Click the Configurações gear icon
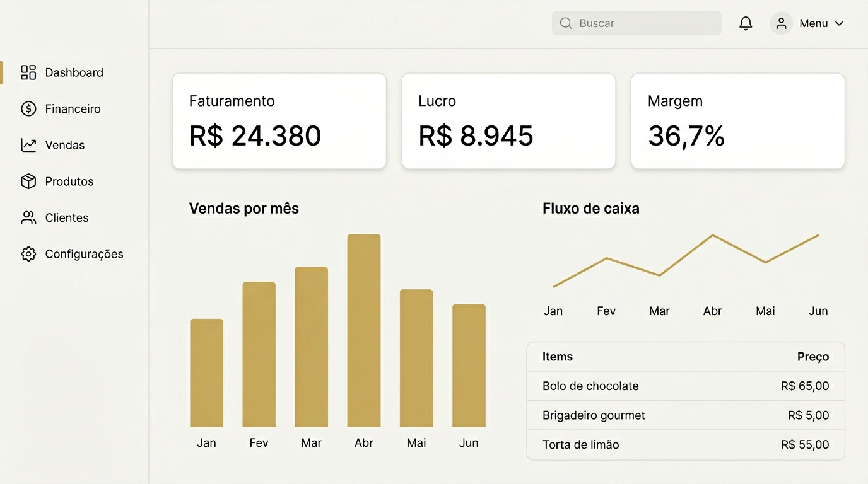The height and width of the screenshot is (484, 868). pyautogui.click(x=28, y=254)
